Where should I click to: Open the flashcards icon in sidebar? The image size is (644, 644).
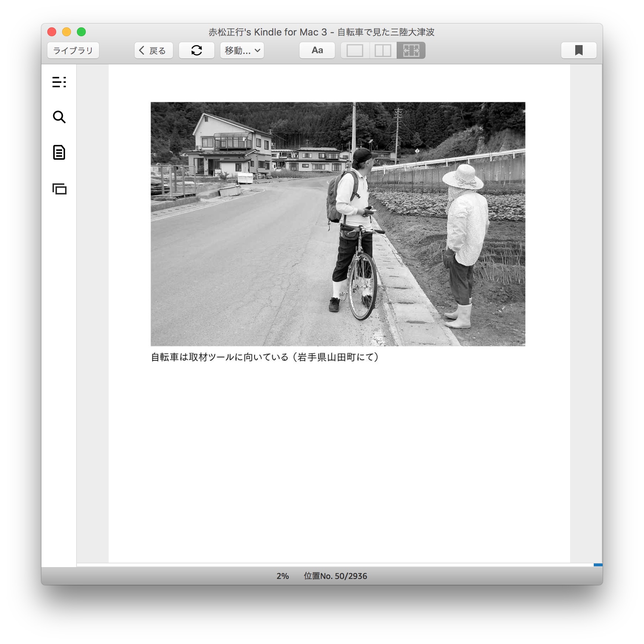[59, 189]
